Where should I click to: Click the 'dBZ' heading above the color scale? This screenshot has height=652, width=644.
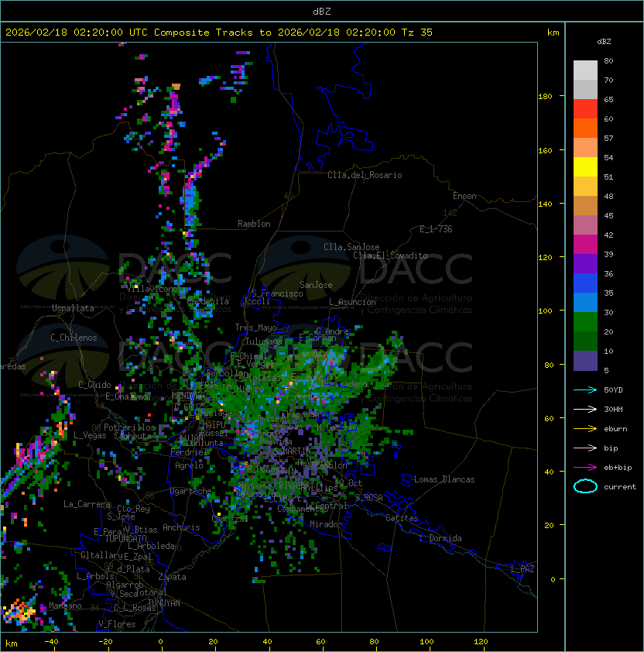coord(604,42)
